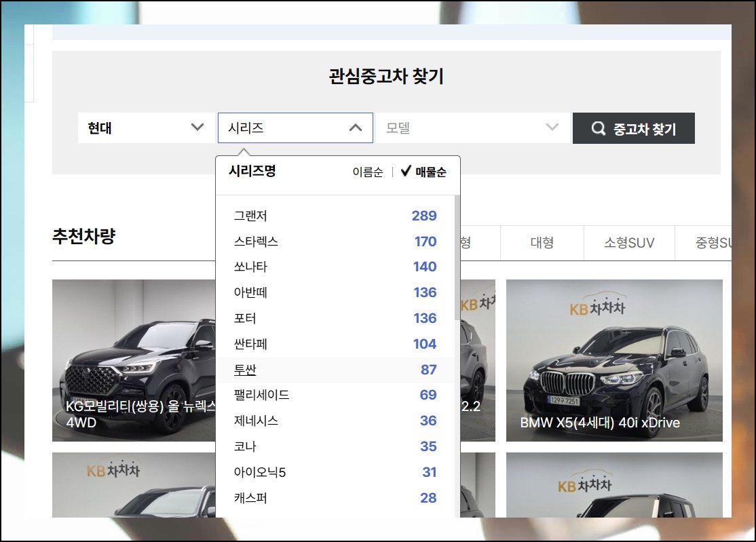Open the KG모빌리티 렉스턴 car thumbnail
Screen dimensions: 756x542
(134, 360)
